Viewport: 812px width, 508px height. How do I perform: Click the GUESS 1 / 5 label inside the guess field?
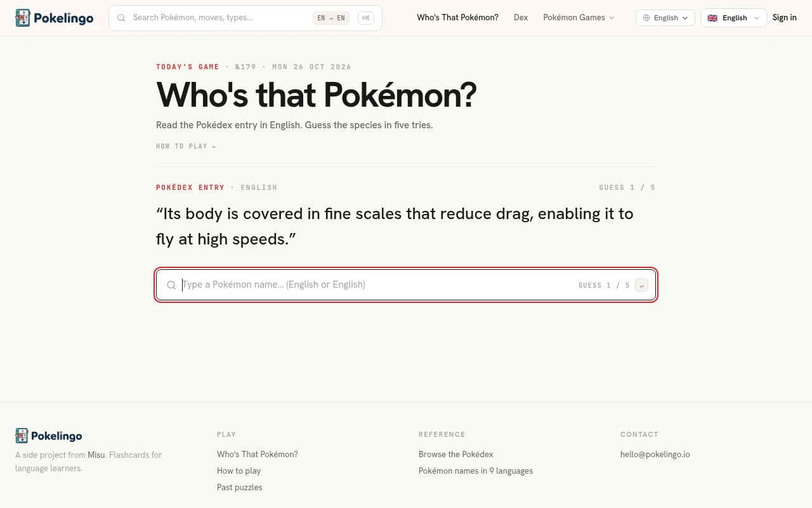604,286
